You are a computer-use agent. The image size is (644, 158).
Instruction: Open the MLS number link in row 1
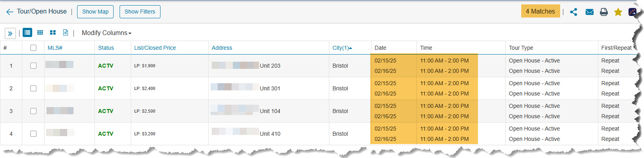point(59,64)
